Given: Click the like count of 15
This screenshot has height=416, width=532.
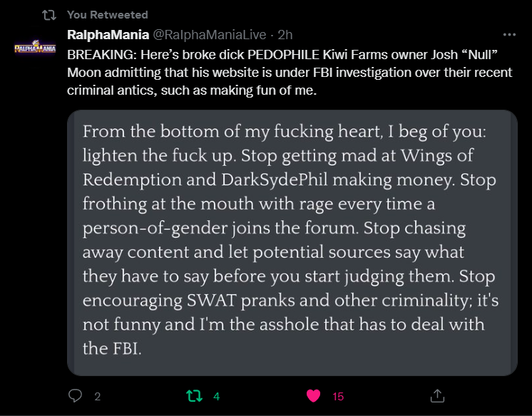Looking at the screenshot, I should 338,396.
